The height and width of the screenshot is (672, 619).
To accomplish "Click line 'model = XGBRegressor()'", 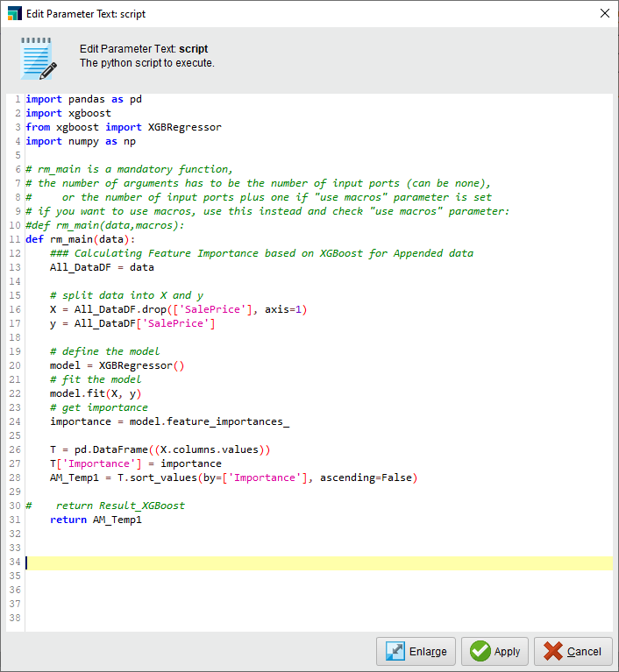I will (x=117, y=365).
